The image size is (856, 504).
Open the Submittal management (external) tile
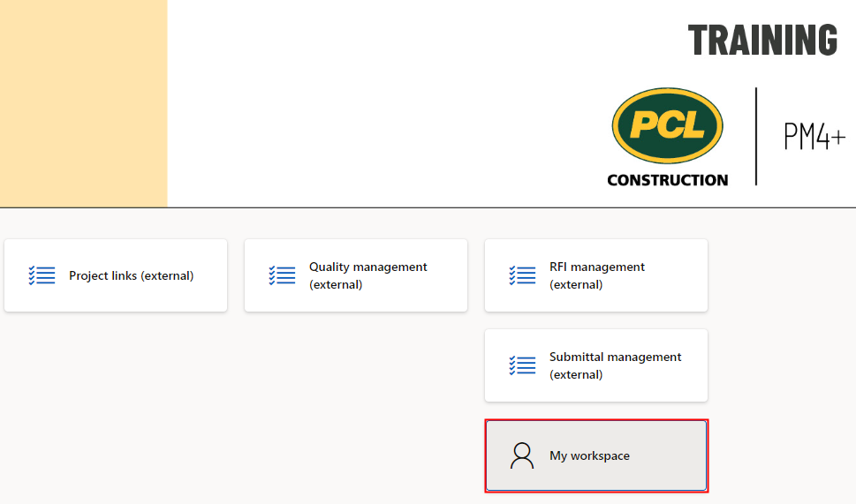click(x=596, y=365)
